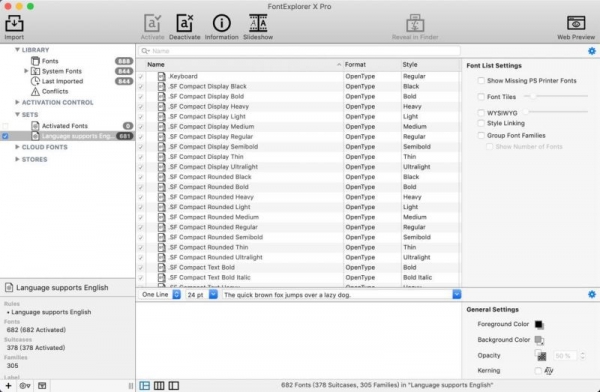Click the Background Color swatch
Image resolution: width=600 pixels, height=392 pixels.
point(539,340)
